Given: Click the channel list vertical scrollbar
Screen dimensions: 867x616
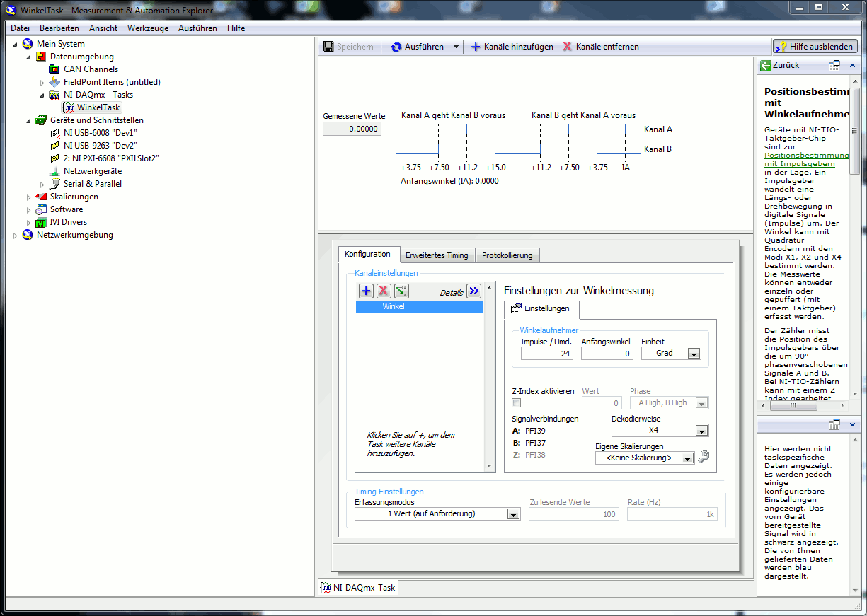Looking at the screenshot, I should (488, 377).
